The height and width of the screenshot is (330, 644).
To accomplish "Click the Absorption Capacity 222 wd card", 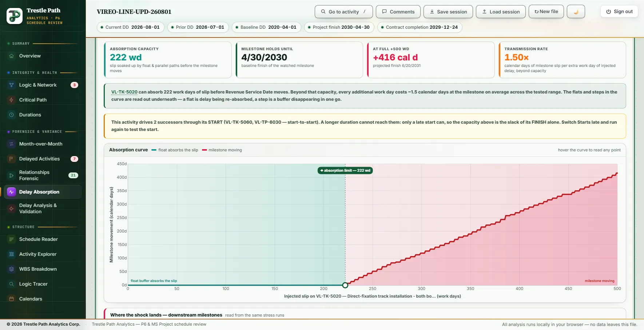I will (168, 60).
